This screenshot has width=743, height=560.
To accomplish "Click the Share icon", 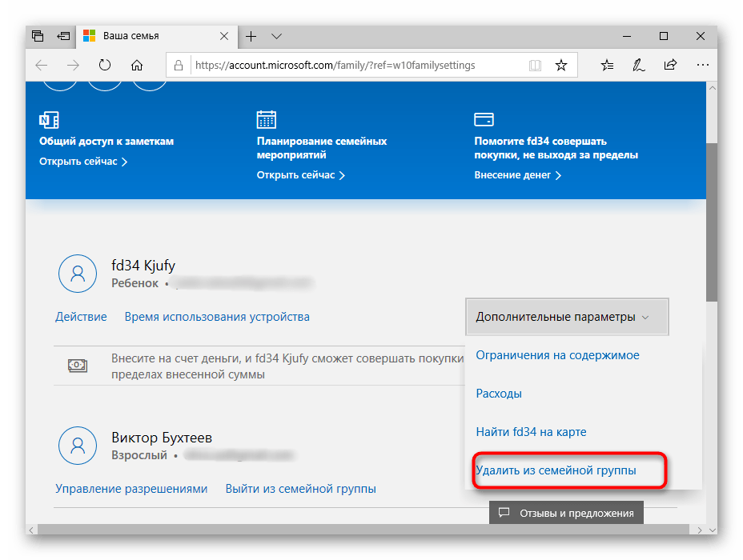I will pyautogui.click(x=670, y=65).
